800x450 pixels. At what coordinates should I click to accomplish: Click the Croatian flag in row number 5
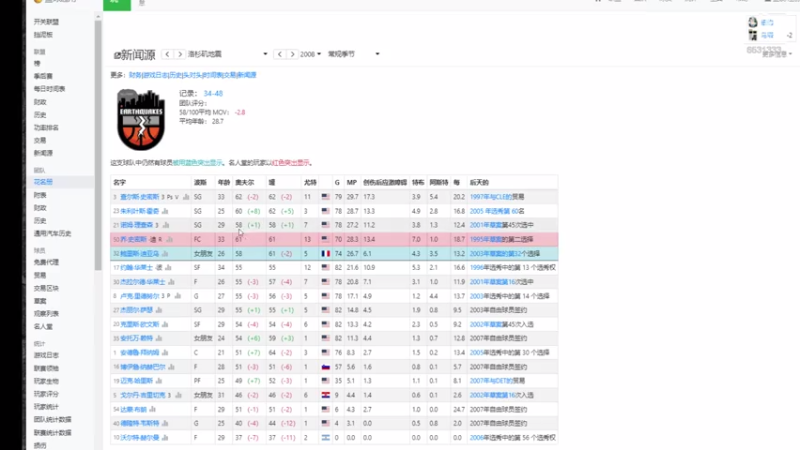(x=326, y=395)
